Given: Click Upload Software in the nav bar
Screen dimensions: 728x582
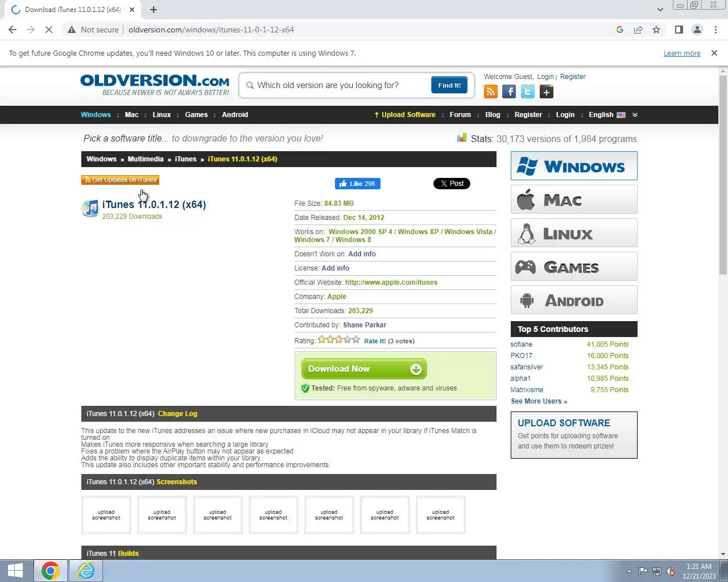Looking at the screenshot, I should pyautogui.click(x=405, y=115).
